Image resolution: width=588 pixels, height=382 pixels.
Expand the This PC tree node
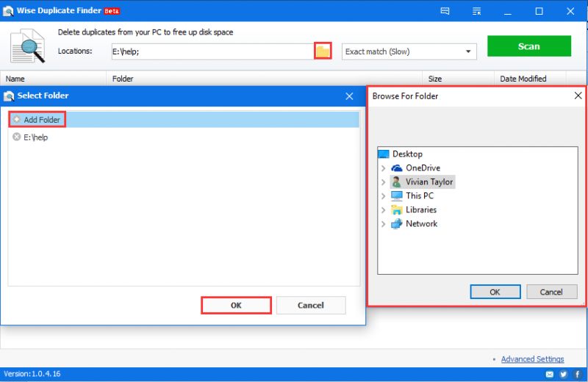click(383, 196)
